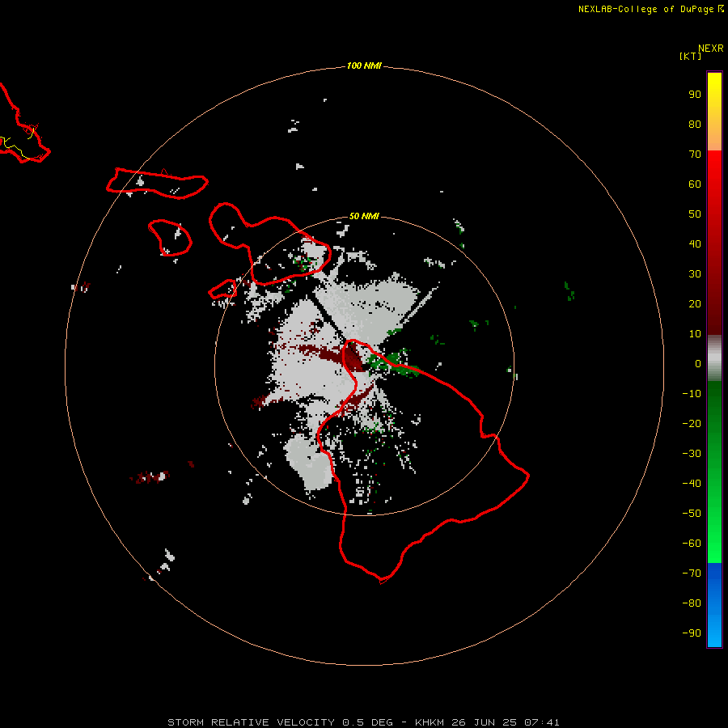This screenshot has width=728, height=728.
Task: Click the 50 NMI range ring label
Action: (364, 216)
